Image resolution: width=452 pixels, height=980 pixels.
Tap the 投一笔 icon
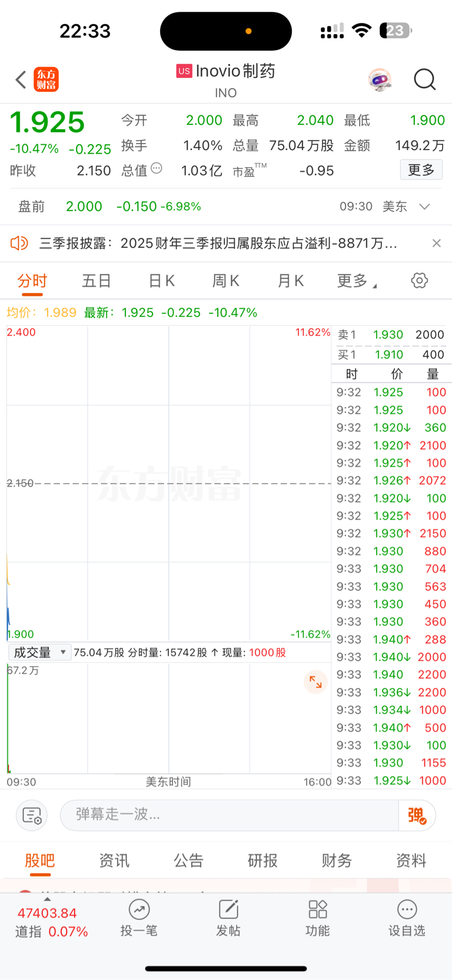click(x=139, y=918)
